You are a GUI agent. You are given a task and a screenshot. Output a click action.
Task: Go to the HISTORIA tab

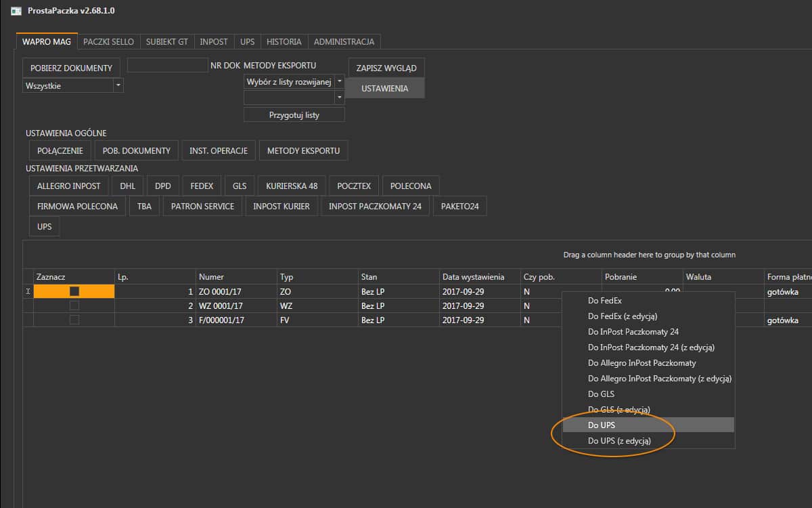284,41
